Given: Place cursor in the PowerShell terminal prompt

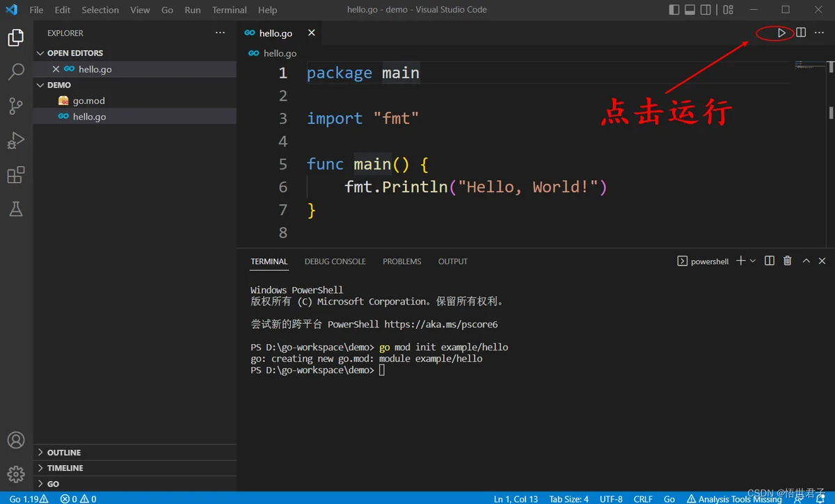Looking at the screenshot, I should pos(382,371).
